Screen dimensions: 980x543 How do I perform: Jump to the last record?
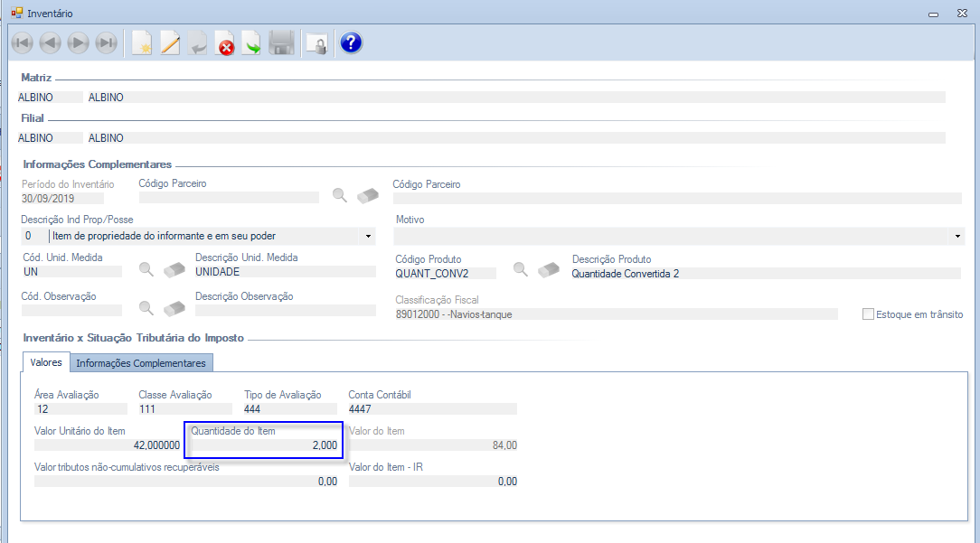pyautogui.click(x=107, y=42)
